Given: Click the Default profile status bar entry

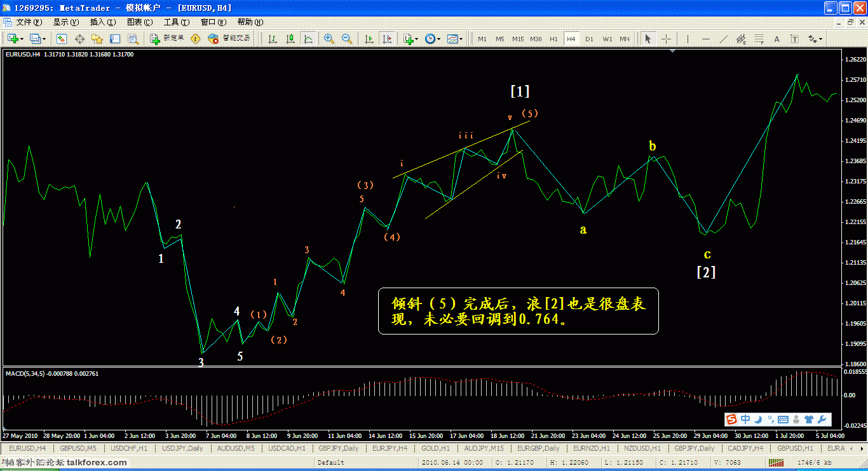Looking at the screenshot, I should pyautogui.click(x=330, y=463).
